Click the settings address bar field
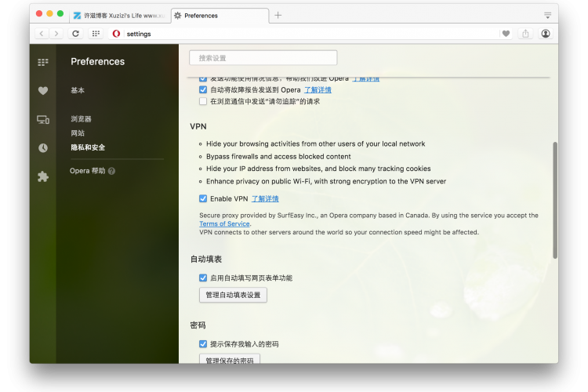 311,34
